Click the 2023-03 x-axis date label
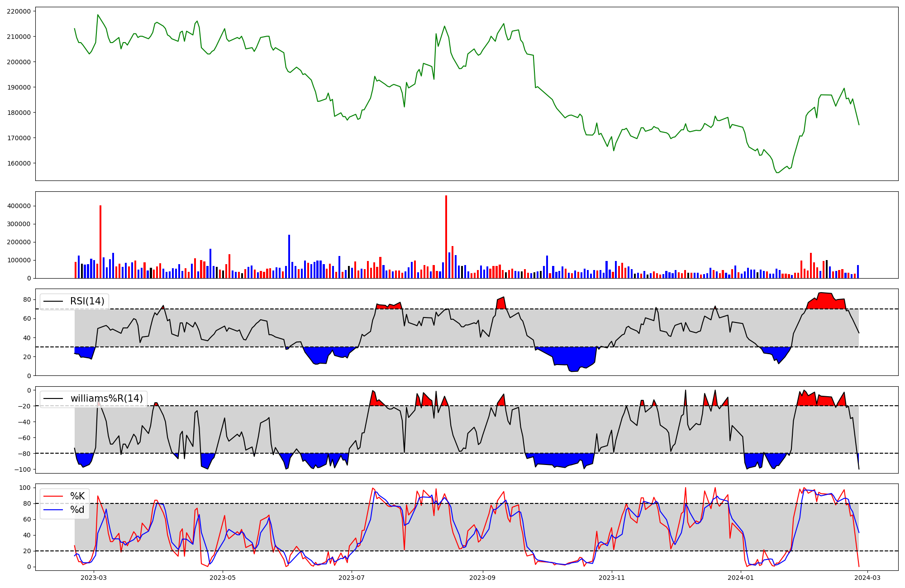The width and height of the screenshot is (905, 588). 94,578
